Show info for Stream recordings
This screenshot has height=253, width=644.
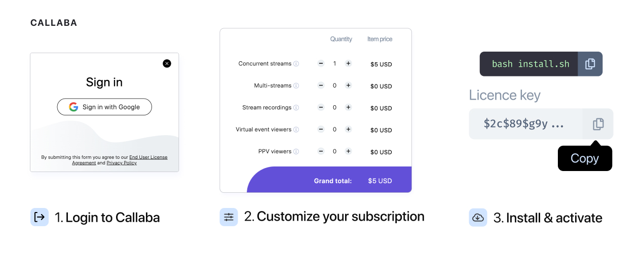[x=296, y=108]
